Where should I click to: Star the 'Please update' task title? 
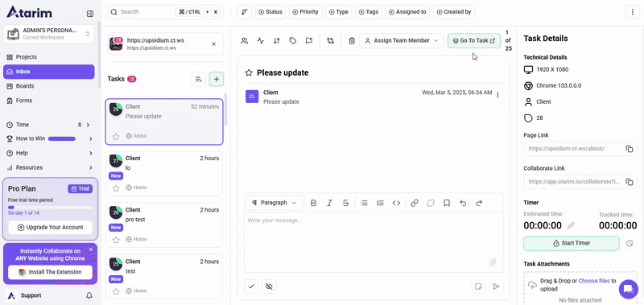[249, 72]
